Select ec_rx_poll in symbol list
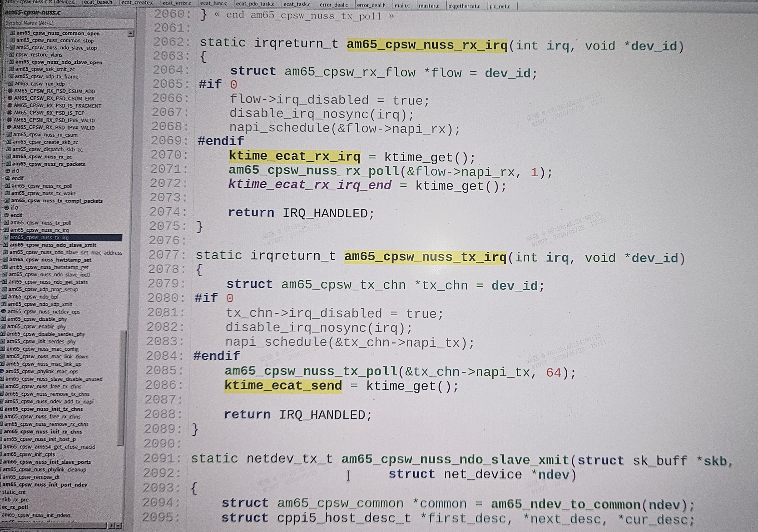The height and width of the screenshot is (532, 758). coord(15,507)
